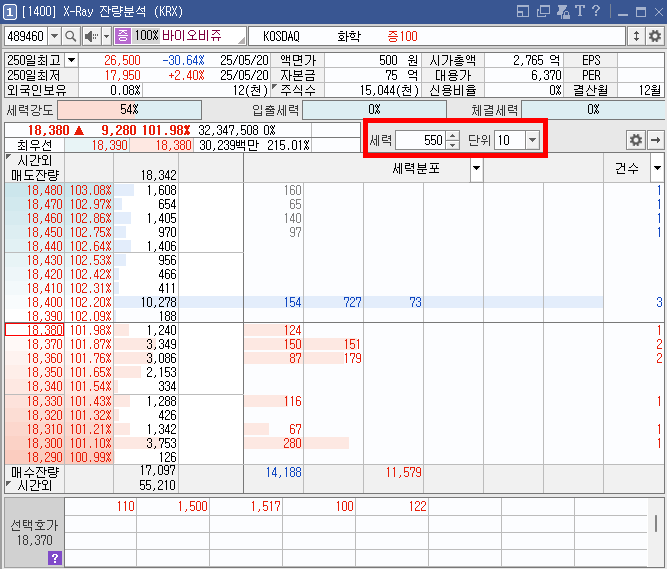This screenshot has height=569, width=667.
Task: Open the 세력분포 column dropdown
Action: point(476,168)
